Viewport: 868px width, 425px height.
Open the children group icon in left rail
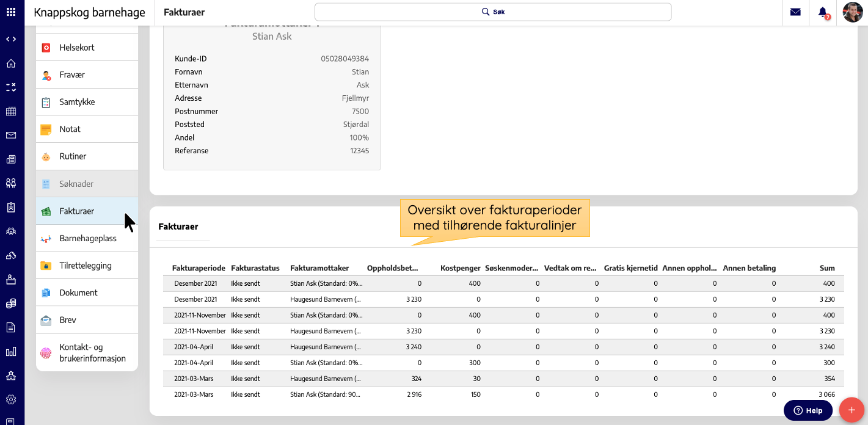tap(11, 183)
